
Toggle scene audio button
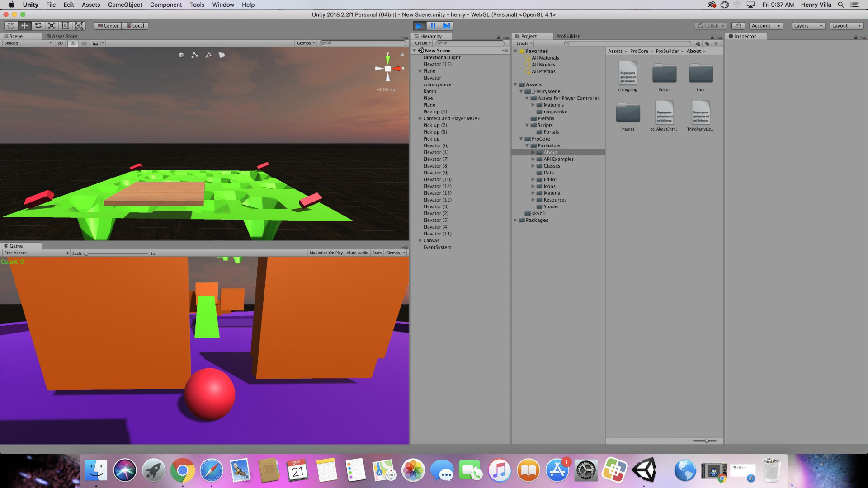pos(84,43)
